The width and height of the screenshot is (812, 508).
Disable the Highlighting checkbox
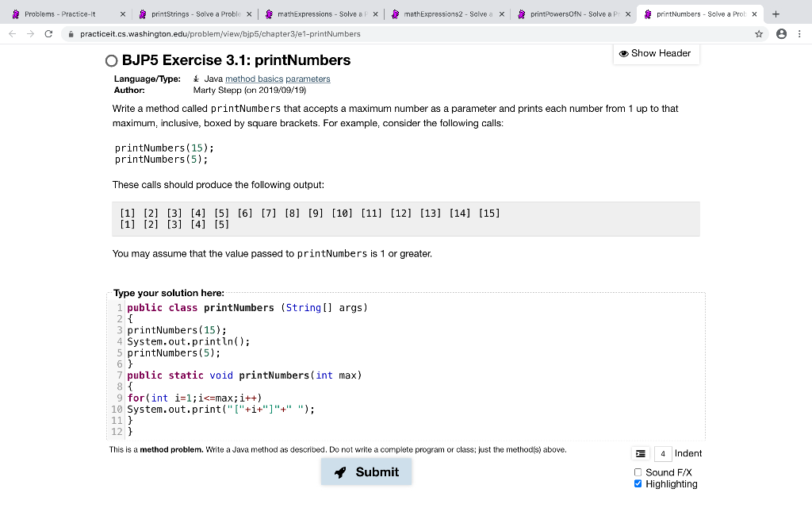[638, 483]
